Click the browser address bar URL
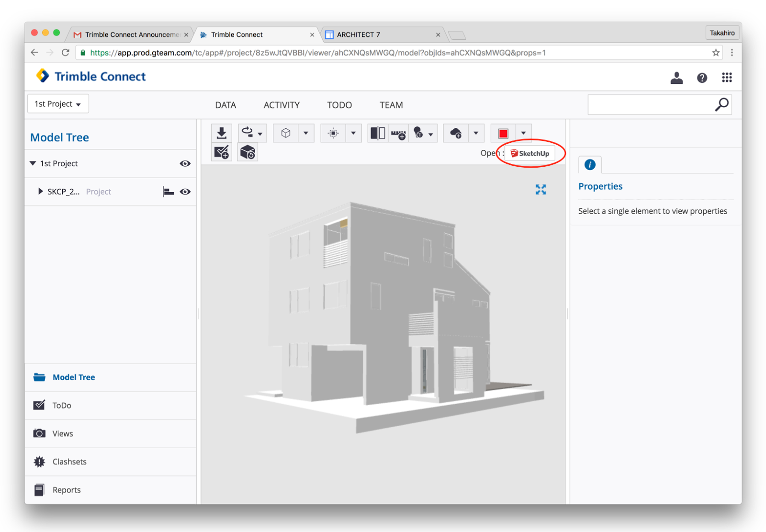This screenshot has width=766, height=532. pyautogui.click(x=318, y=53)
